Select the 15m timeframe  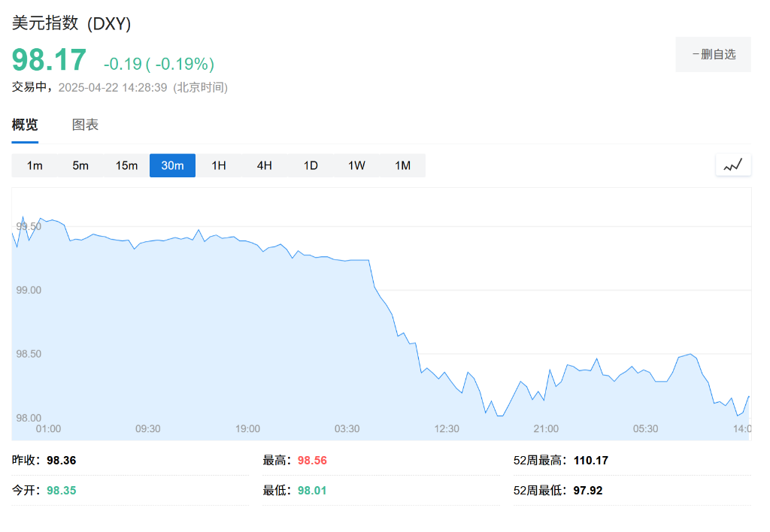(126, 165)
